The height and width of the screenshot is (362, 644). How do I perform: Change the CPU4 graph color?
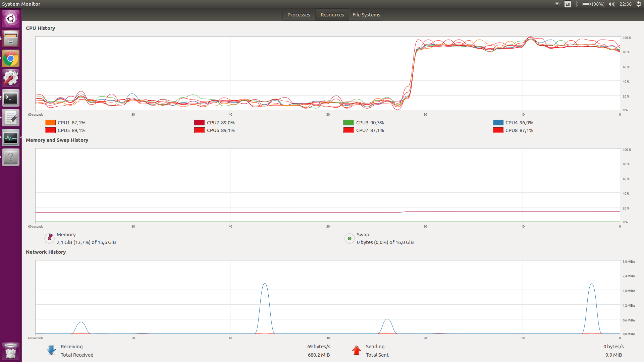tap(497, 122)
